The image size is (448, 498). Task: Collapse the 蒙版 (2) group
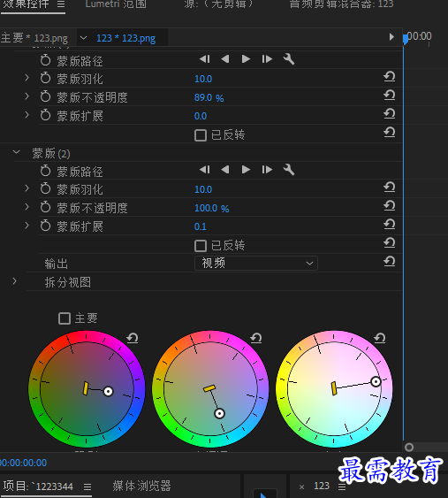pos(16,152)
